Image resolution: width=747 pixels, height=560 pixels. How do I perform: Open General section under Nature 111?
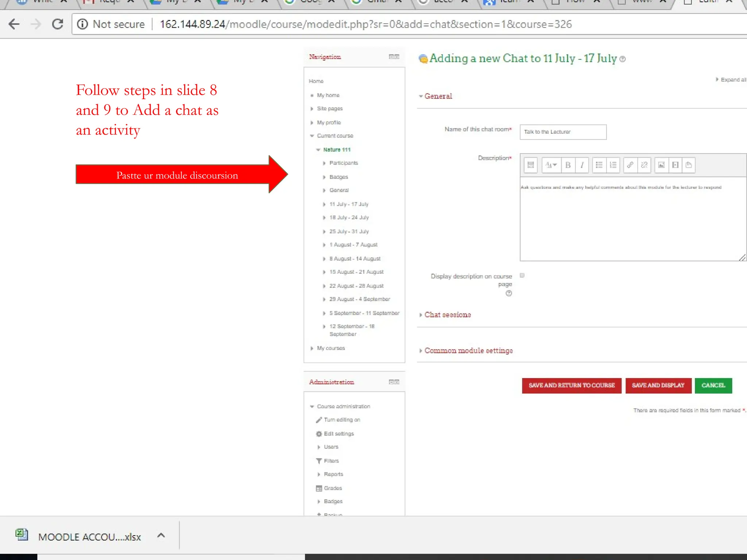(339, 190)
